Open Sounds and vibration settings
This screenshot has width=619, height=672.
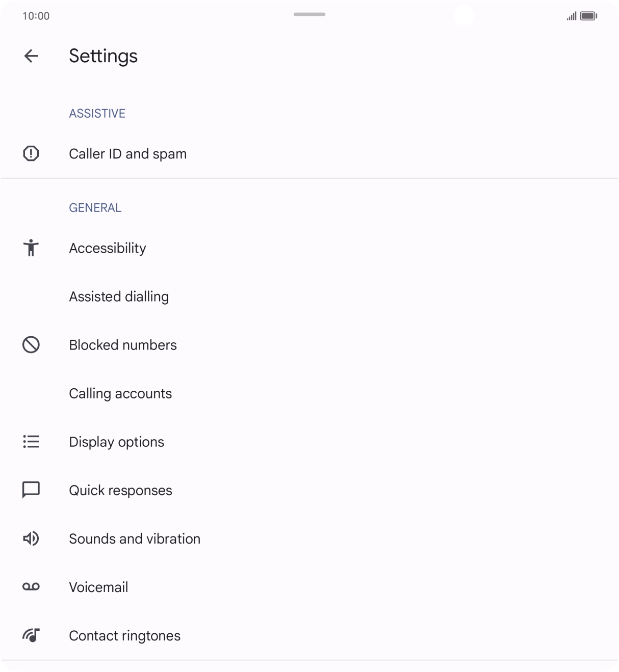[x=135, y=539]
